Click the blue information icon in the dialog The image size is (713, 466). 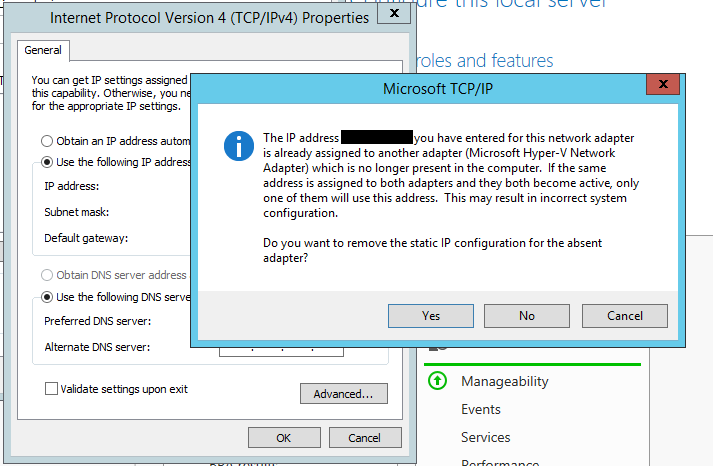coord(239,146)
